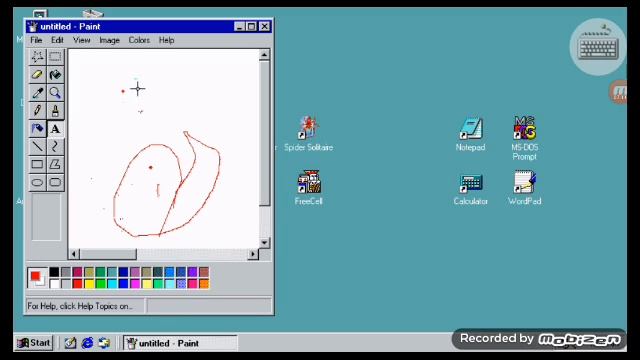Pick the black color swatch

click(x=54, y=272)
